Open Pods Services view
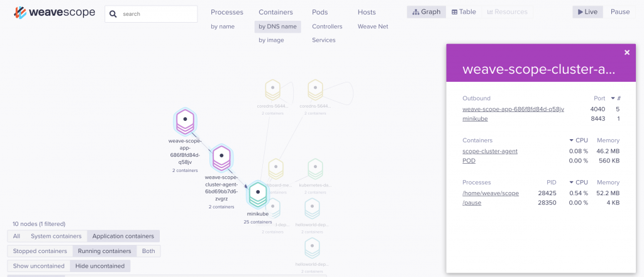Image resolution: width=644 pixels, height=277 pixels. click(324, 40)
